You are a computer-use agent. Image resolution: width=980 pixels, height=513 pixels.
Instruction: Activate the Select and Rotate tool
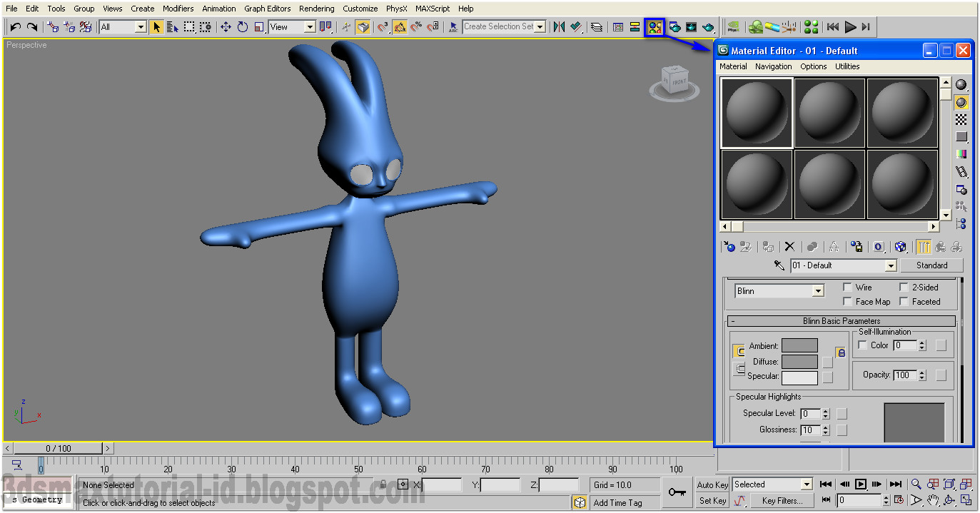[x=243, y=27]
